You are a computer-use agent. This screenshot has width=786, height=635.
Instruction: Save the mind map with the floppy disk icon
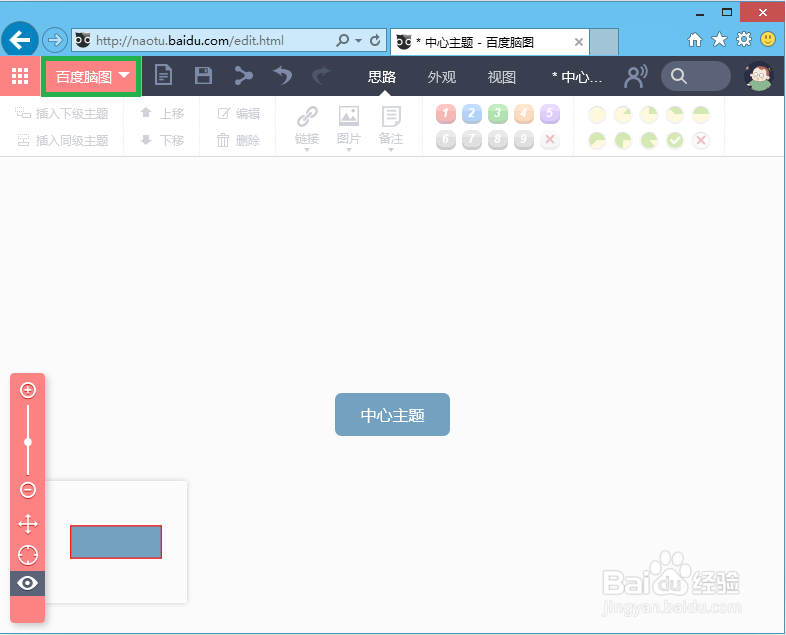point(203,76)
